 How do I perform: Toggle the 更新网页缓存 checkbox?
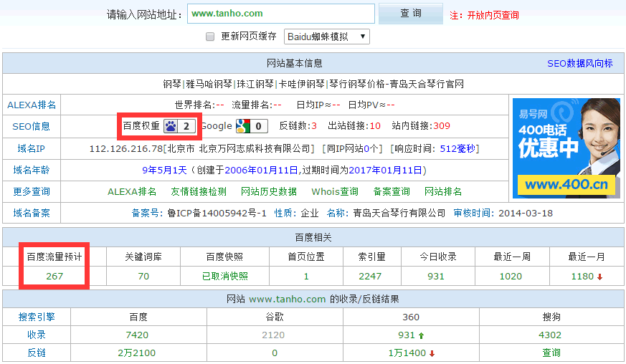click(x=210, y=37)
